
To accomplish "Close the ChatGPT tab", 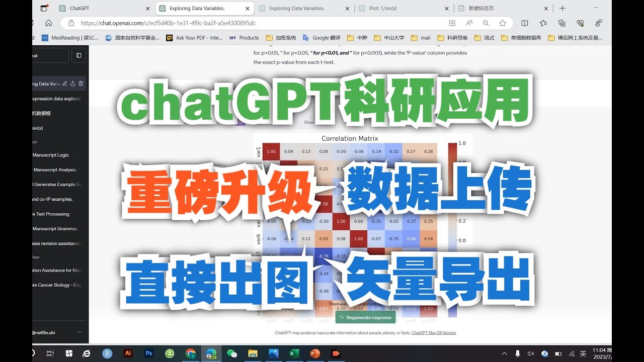I will [147, 9].
